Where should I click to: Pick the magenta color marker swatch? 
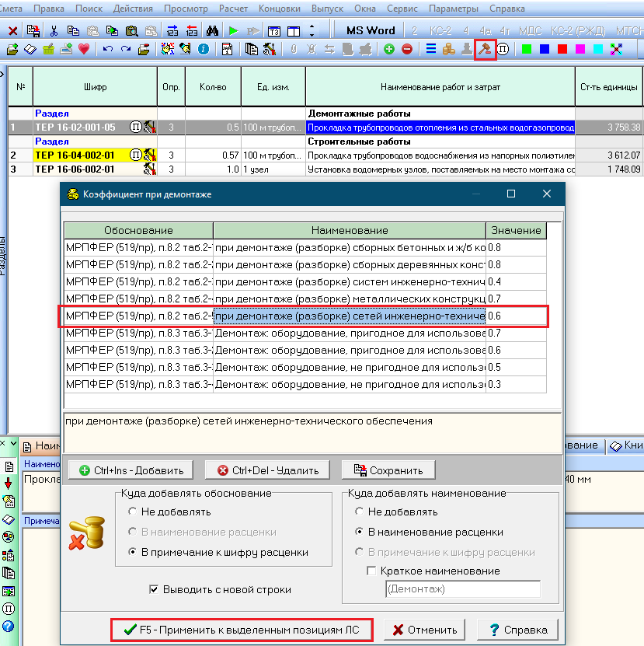click(580, 50)
